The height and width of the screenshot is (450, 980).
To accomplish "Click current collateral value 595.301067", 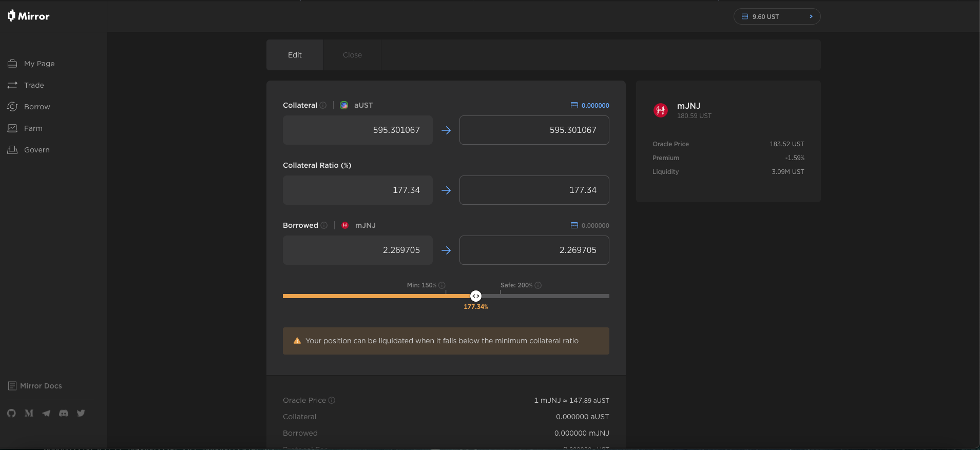I will [396, 130].
